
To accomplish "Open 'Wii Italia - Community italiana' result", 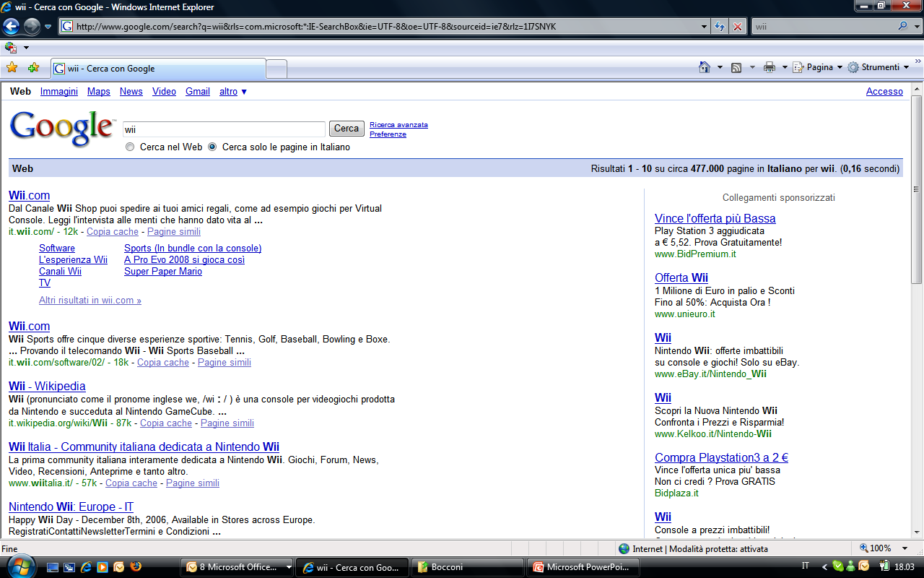I will pos(144,447).
